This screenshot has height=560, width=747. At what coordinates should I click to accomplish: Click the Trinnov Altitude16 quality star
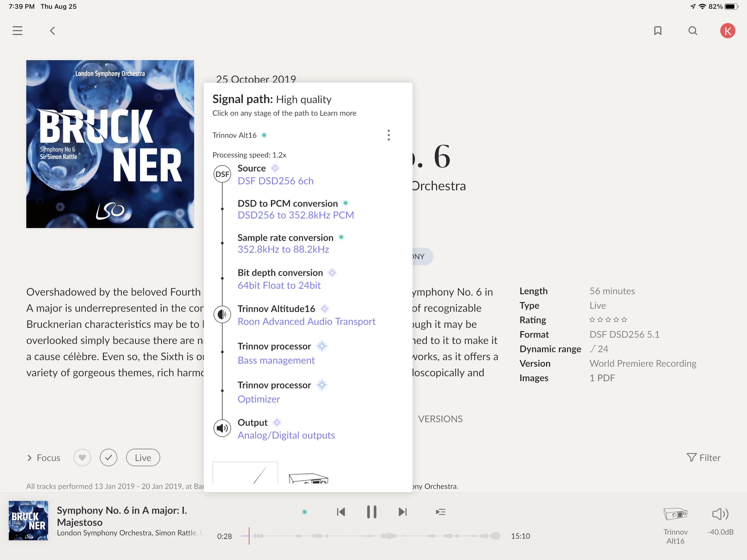[324, 309]
